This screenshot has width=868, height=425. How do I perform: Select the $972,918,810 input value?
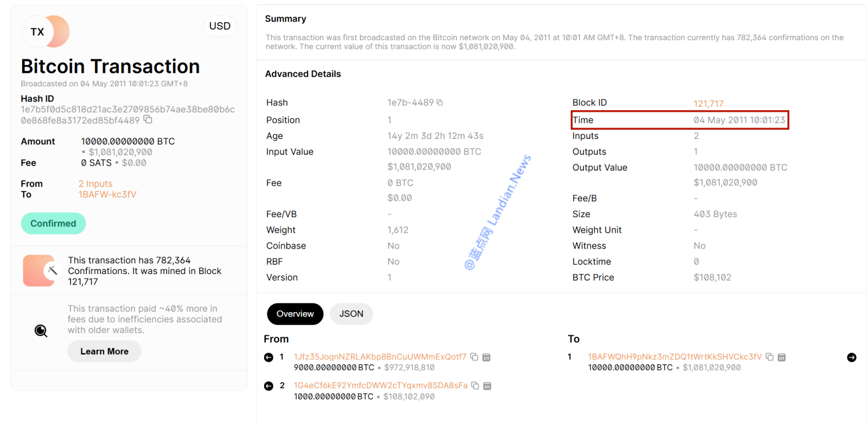pos(409,367)
